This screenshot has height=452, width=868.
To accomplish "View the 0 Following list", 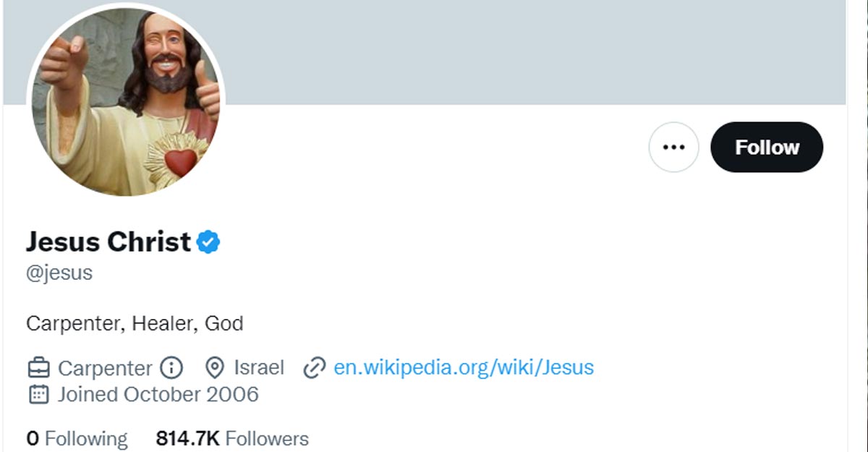I will pyautogui.click(x=77, y=438).
